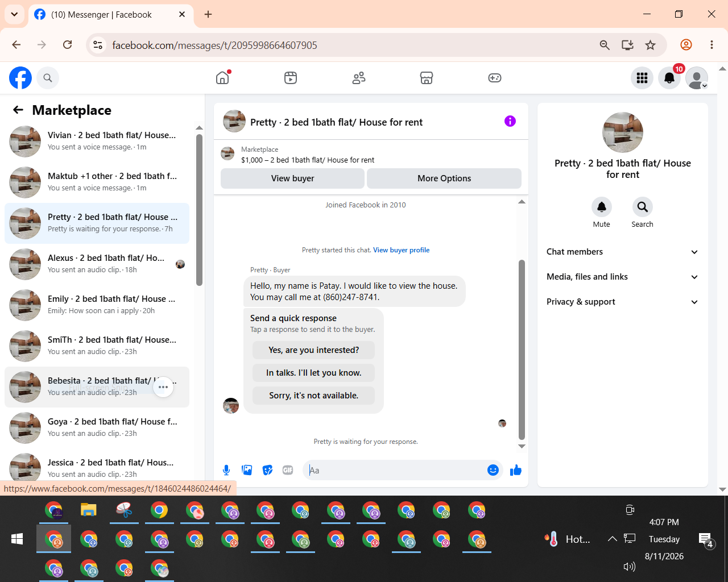728x582 pixels.
Task: Expand the Privacy & support section
Action: pyautogui.click(x=623, y=302)
